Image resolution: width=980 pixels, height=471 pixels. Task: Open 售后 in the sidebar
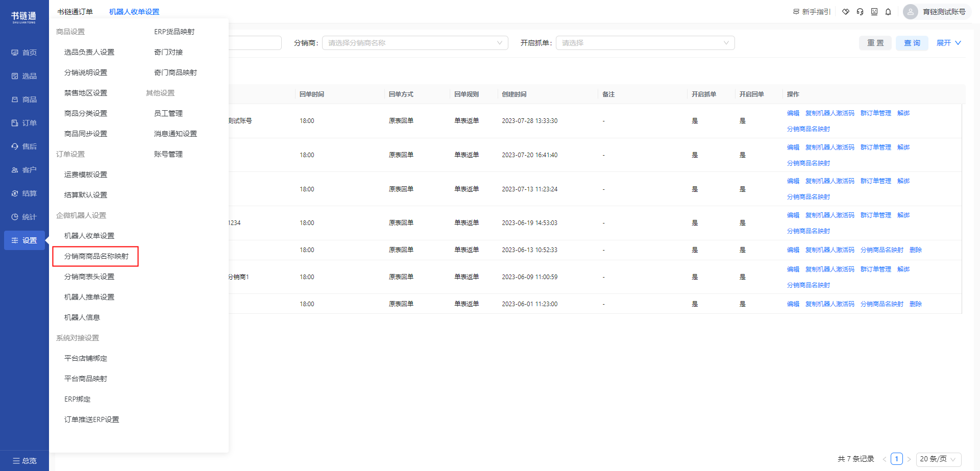[x=24, y=146]
